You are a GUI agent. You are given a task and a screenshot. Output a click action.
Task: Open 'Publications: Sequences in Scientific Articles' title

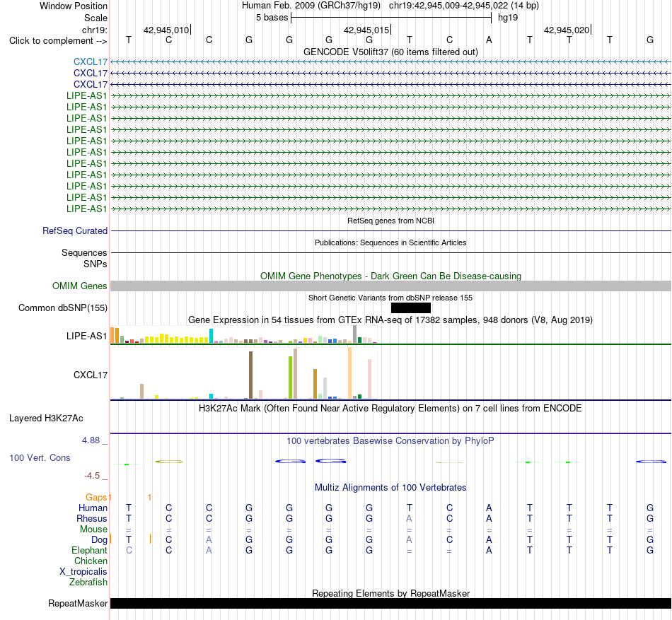(x=390, y=242)
